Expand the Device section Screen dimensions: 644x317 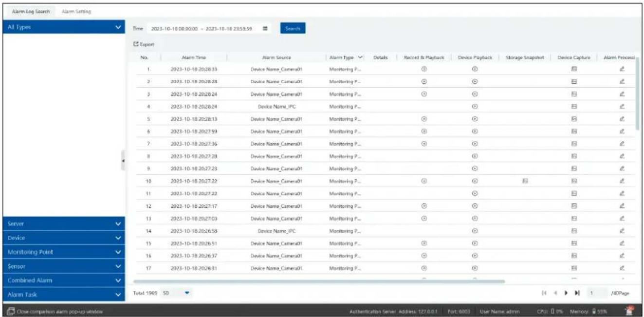[x=65, y=238]
